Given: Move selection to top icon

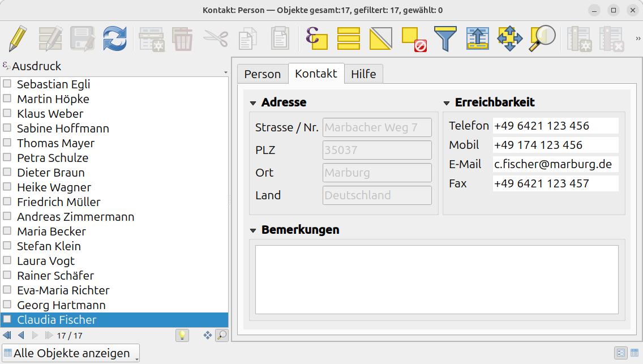Looking at the screenshot, I should pos(477,39).
